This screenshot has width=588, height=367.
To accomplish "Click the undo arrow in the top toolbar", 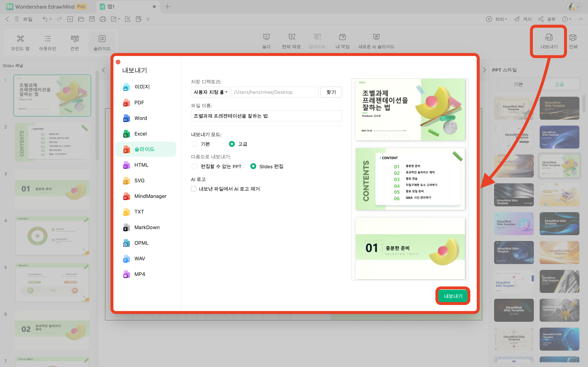I will (x=45, y=19).
